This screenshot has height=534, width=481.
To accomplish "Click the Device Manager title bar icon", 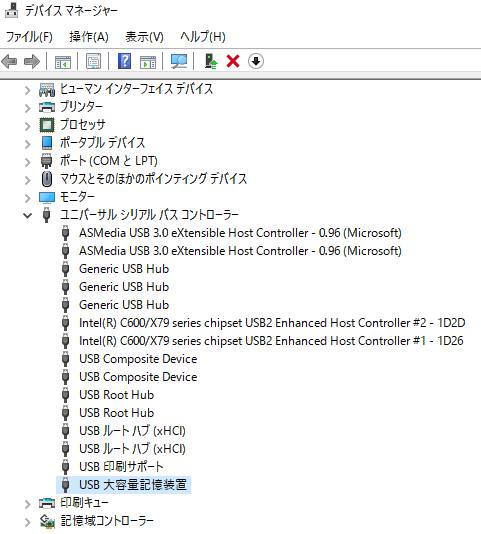I will click(12, 10).
